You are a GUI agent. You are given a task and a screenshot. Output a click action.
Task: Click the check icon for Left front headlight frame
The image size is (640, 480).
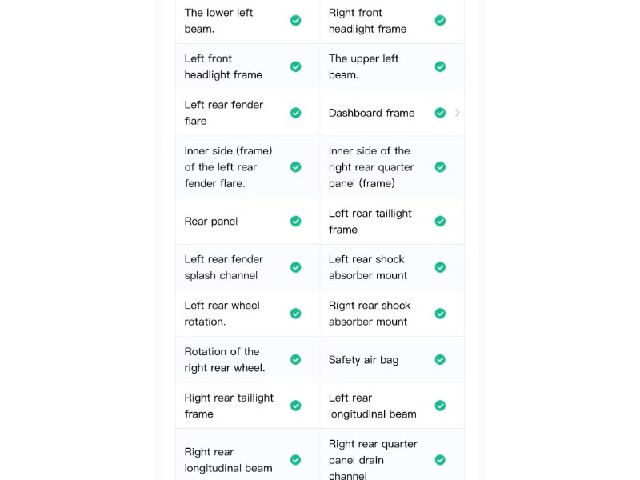296,67
